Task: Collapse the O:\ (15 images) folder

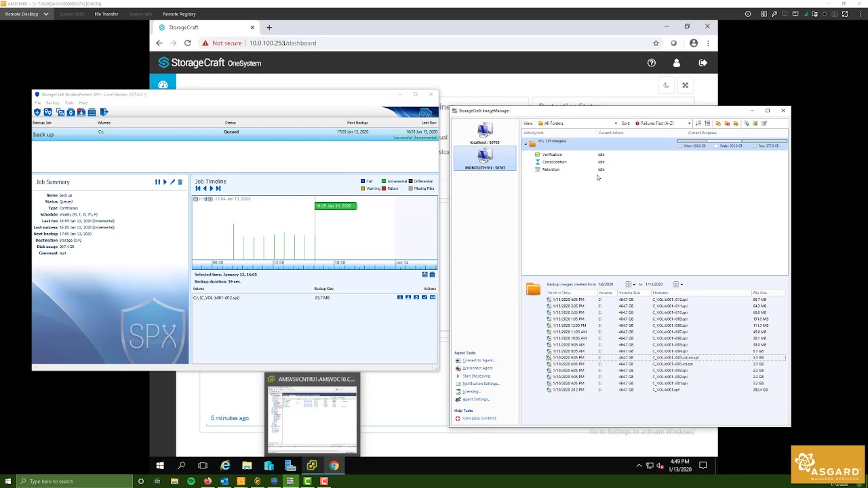Action: click(526, 144)
